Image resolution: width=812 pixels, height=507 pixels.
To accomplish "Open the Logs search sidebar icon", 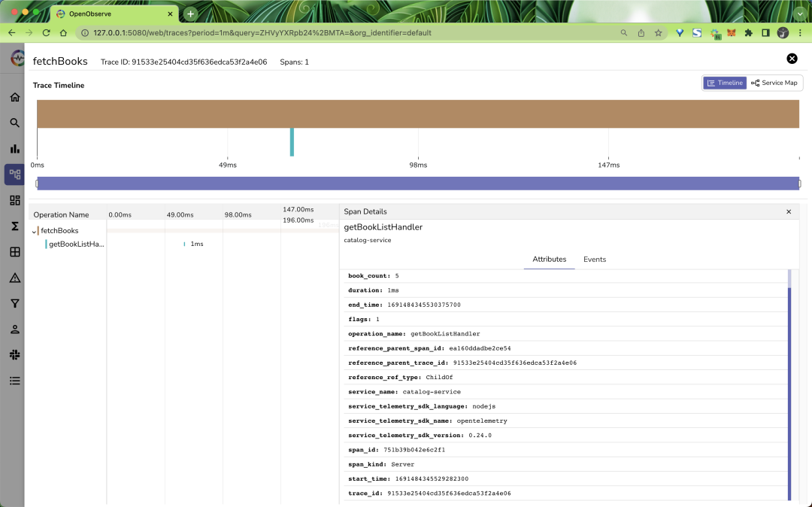I will (14, 123).
